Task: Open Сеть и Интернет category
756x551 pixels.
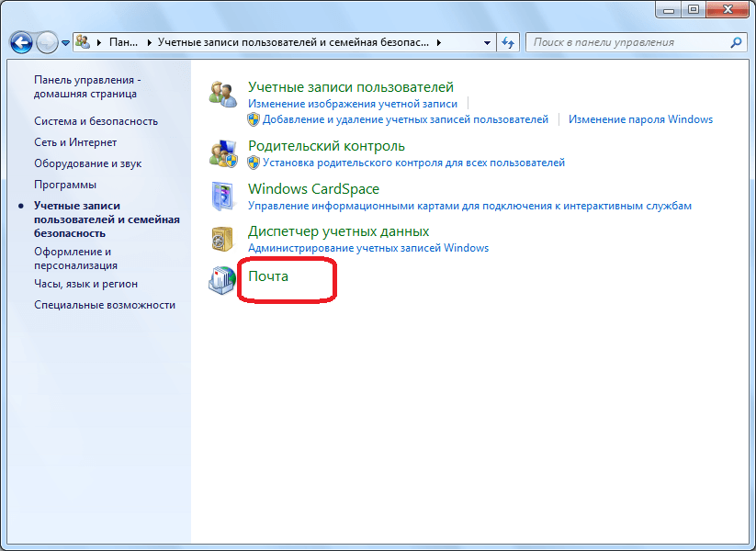Action: click(x=75, y=142)
